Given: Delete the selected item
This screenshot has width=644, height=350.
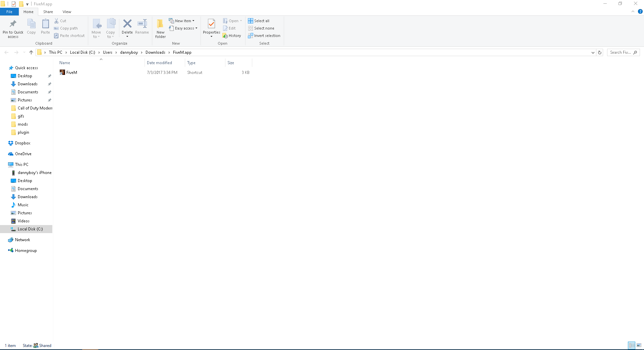Looking at the screenshot, I should coord(127,26).
